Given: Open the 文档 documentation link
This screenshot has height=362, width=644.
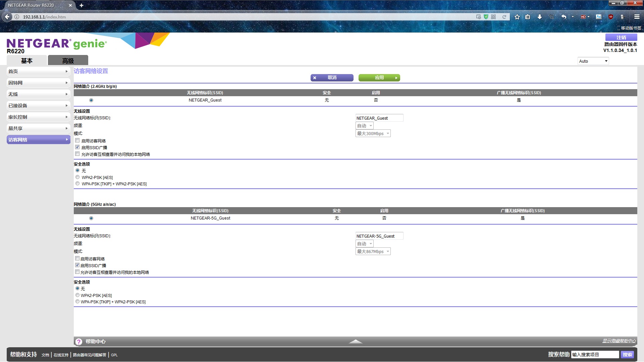Looking at the screenshot, I should pyautogui.click(x=45, y=355).
